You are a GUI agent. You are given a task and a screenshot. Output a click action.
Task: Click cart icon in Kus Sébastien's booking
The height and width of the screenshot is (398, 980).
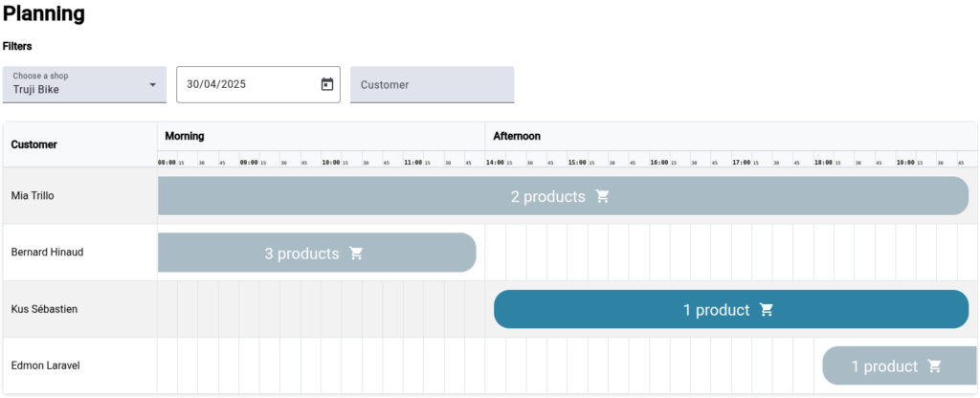click(766, 310)
